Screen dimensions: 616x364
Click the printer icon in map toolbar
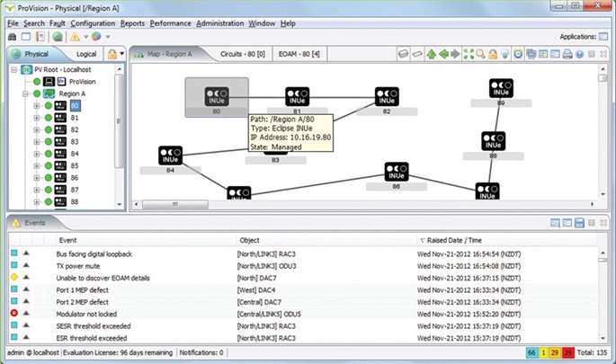(567, 54)
